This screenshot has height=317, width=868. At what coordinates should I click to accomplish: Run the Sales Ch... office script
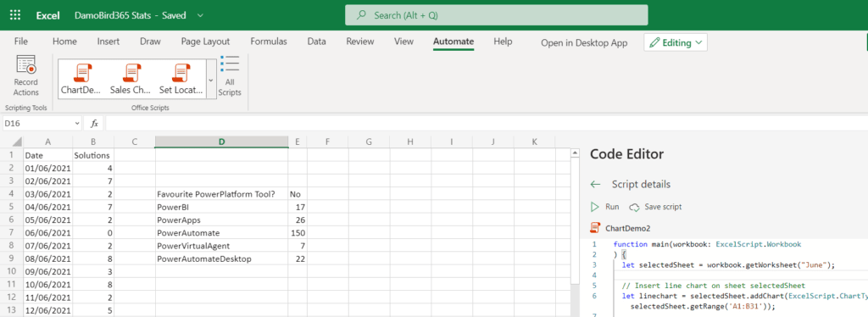131,79
